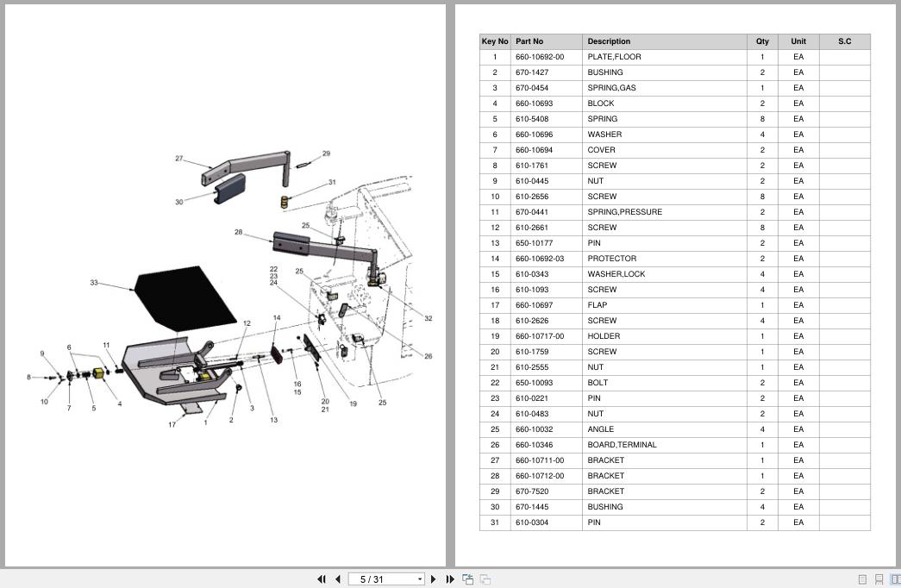The image size is (901, 588).
Task: Switch to single page layout
Action: 862,579
